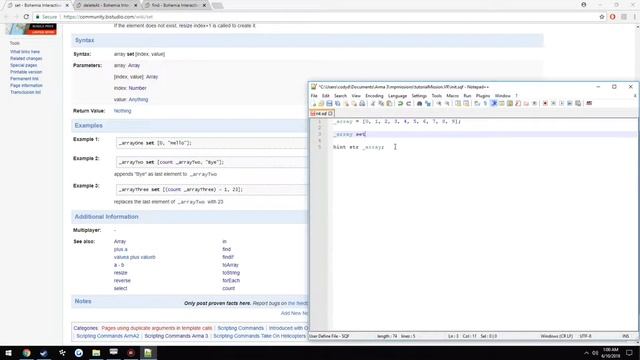
Task: Click the Zoom Out icon in Notepad++ toolbar
Action: 448,103
